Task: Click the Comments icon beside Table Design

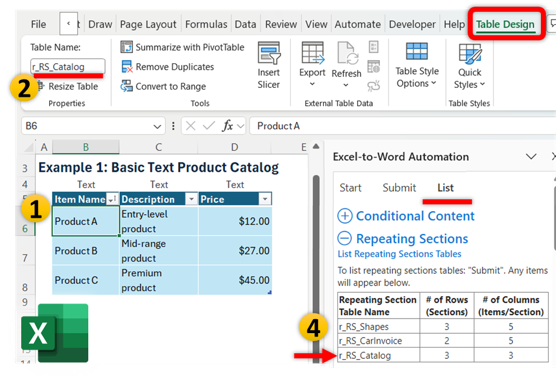Action: [x=552, y=24]
